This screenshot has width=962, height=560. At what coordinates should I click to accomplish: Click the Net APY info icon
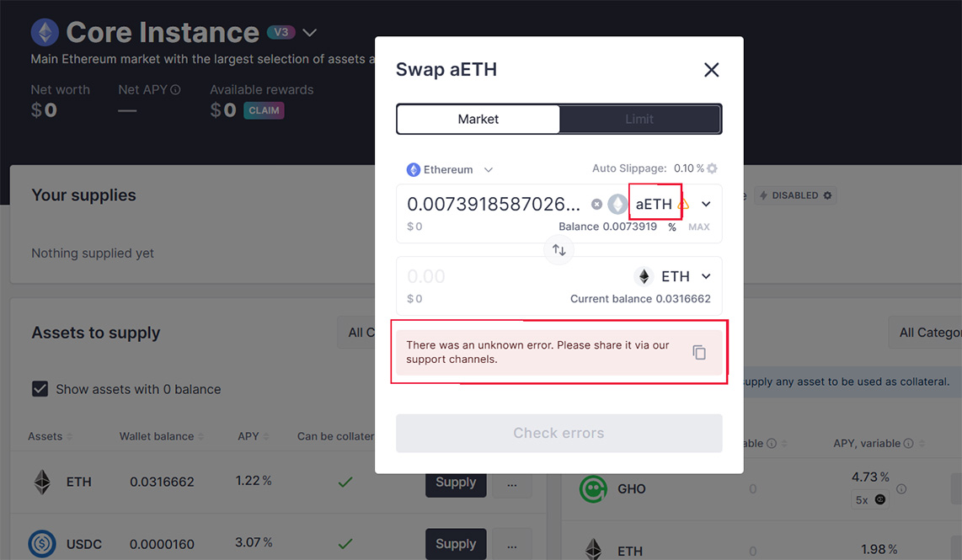(x=175, y=90)
